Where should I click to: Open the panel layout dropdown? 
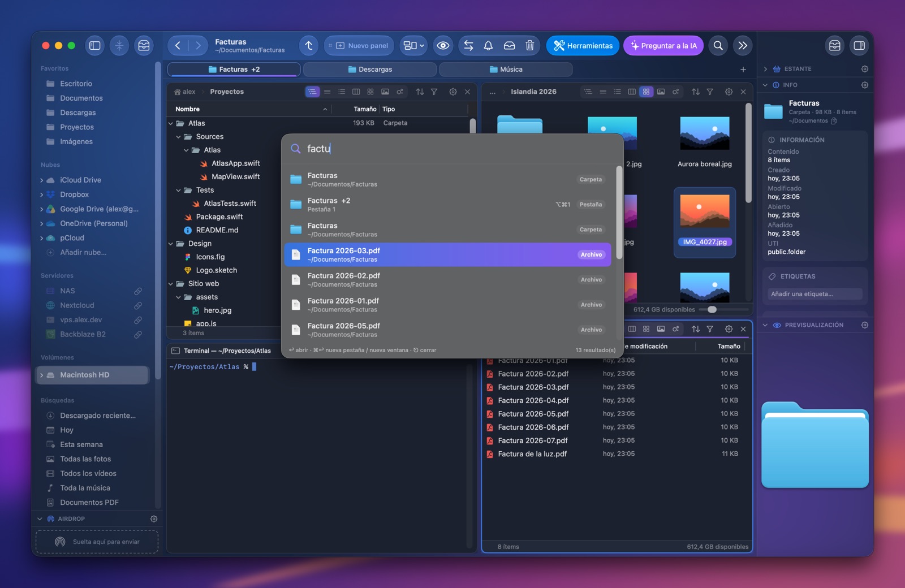pyautogui.click(x=413, y=46)
